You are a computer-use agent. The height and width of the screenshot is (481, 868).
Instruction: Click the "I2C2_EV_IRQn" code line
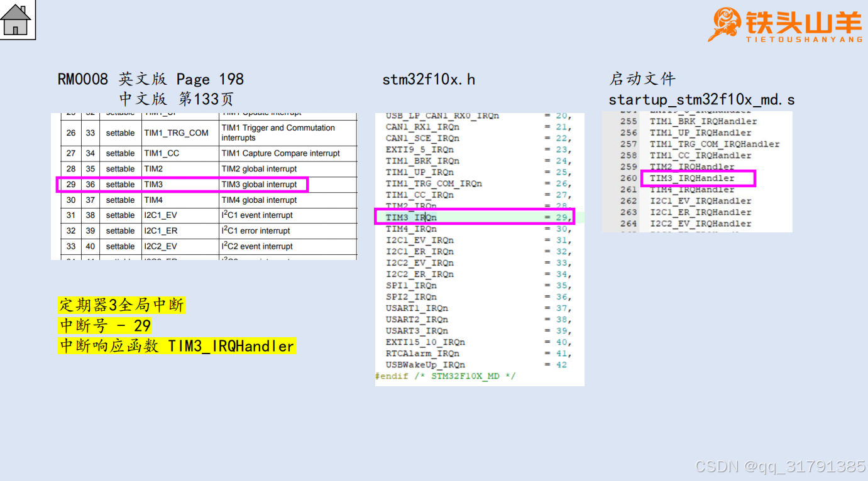coord(478,262)
